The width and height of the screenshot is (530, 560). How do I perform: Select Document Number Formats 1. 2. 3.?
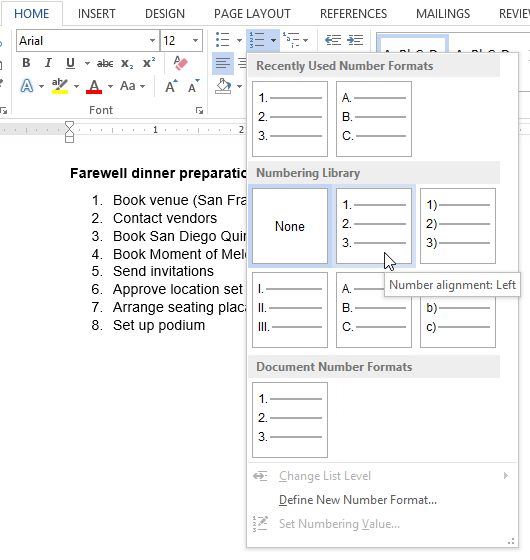290,420
